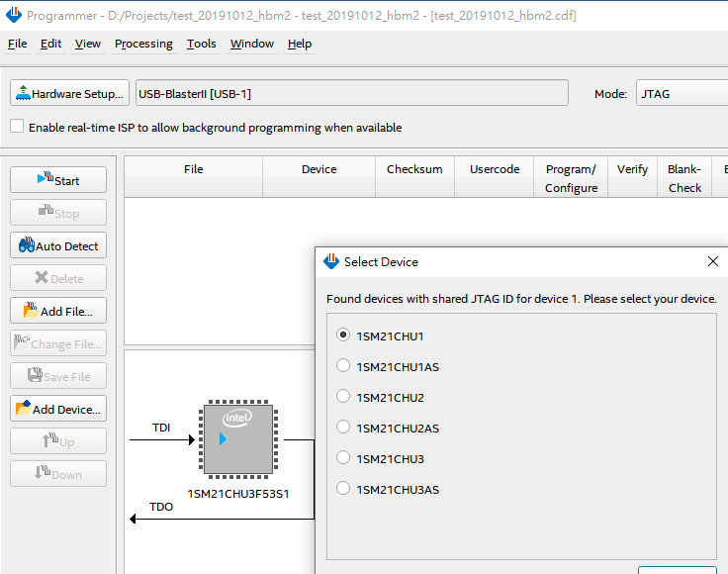
Task: Pick the 1SM21CHU3 radio button
Action: [343, 457]
